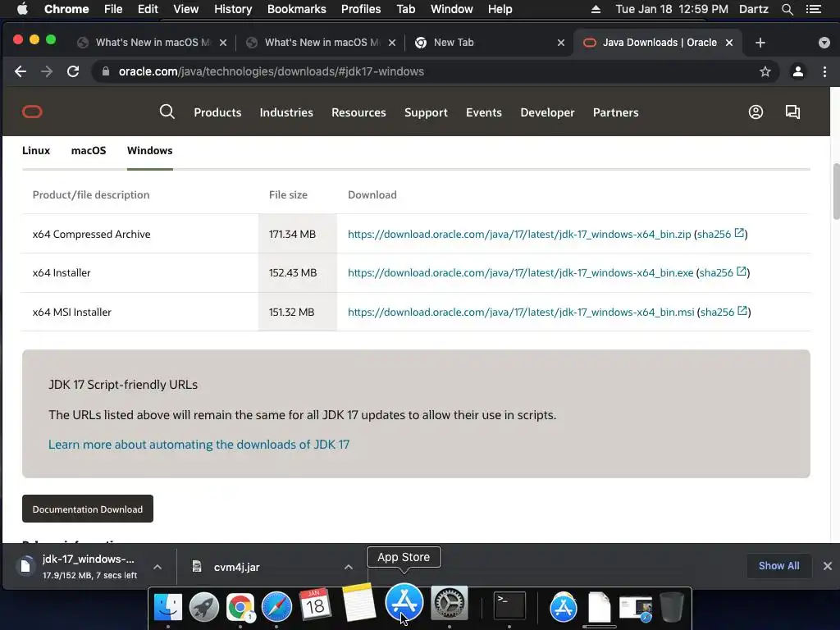Click the Oracle logo icon

[x=32, y=112]
